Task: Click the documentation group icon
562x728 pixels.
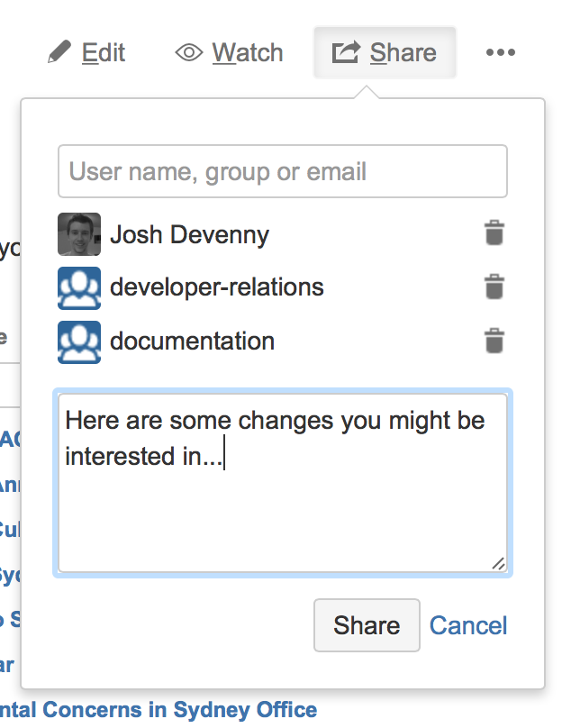Action: pos(79,342)
